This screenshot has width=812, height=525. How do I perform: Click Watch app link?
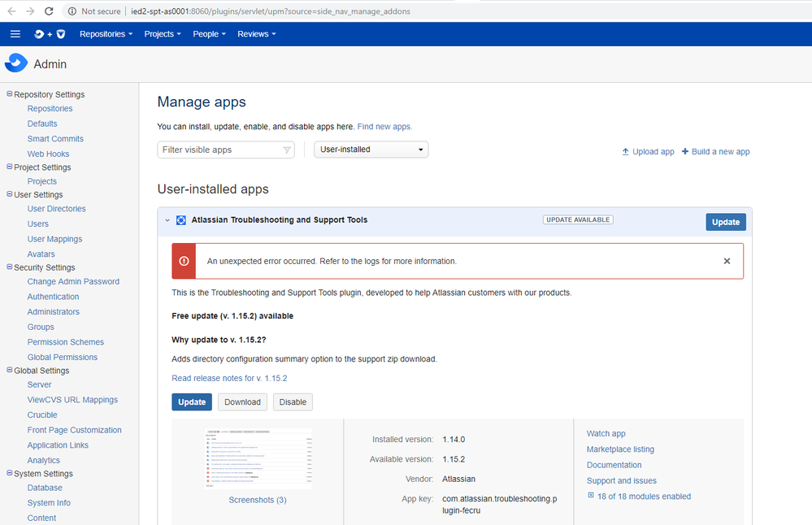click(x=606, y=434)
